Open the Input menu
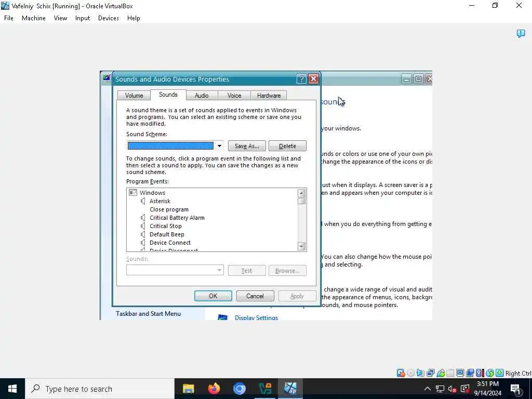 click(83, 18)
